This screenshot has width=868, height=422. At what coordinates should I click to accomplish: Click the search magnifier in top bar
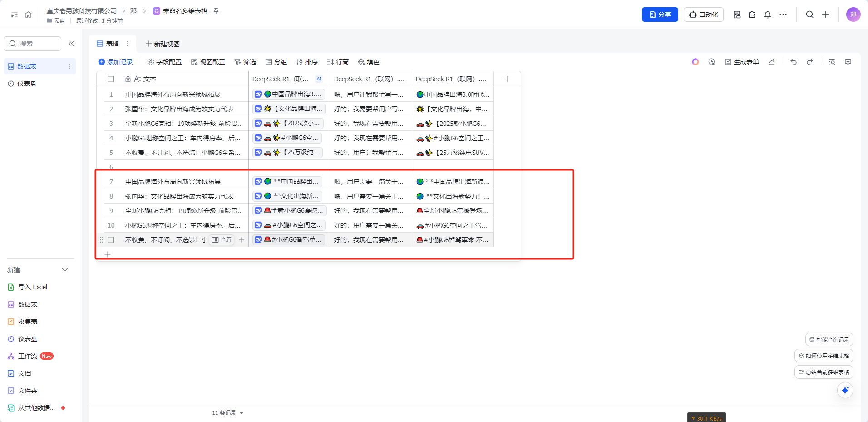(x=809, y=15)
